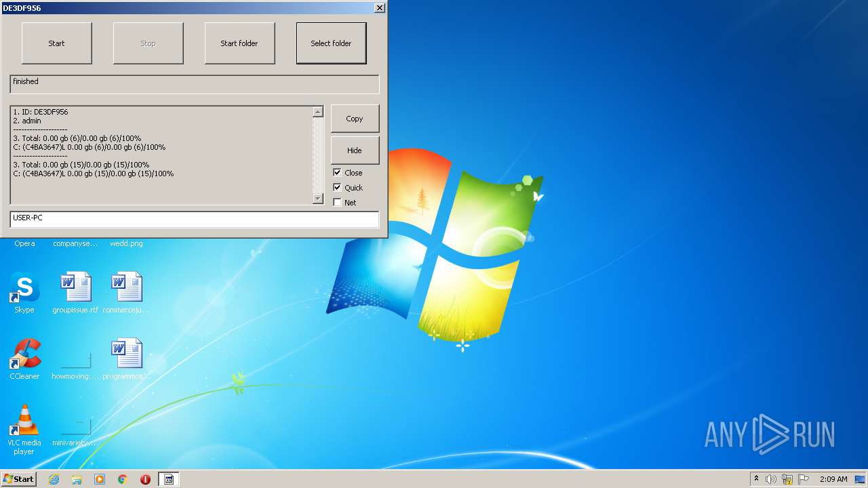Open Windows Media Player from taskbar

click(x=100, y=479)
